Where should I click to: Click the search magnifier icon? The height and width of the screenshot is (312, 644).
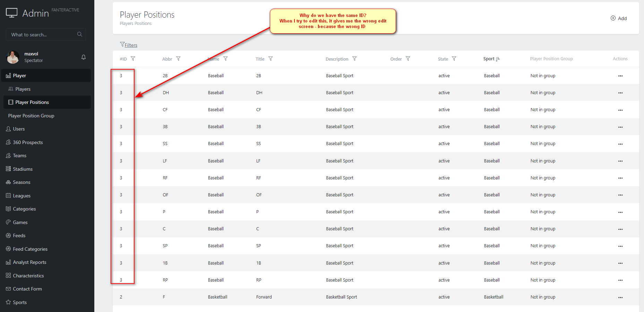click(79, 34)
